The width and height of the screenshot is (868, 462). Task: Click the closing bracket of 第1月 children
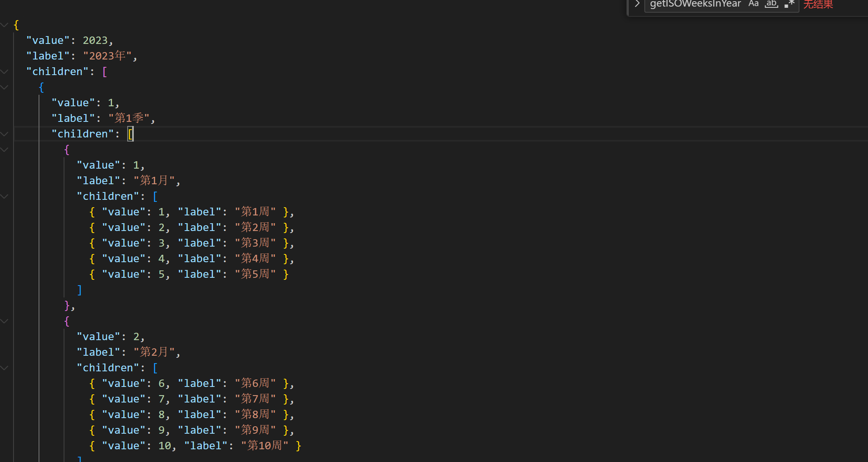80,290
